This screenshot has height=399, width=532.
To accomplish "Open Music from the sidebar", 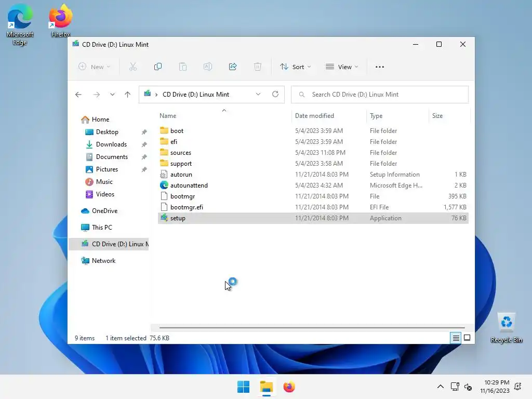I will click(104, 182).
